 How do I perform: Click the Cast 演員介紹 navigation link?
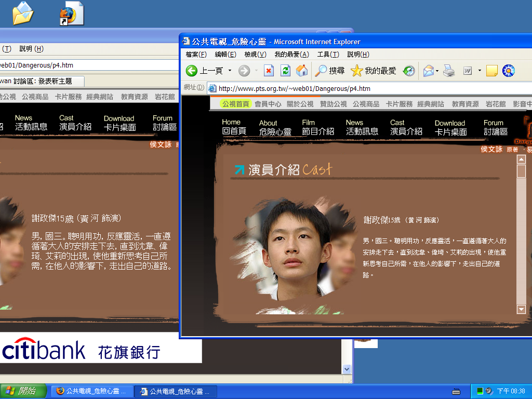coord(406,128)
